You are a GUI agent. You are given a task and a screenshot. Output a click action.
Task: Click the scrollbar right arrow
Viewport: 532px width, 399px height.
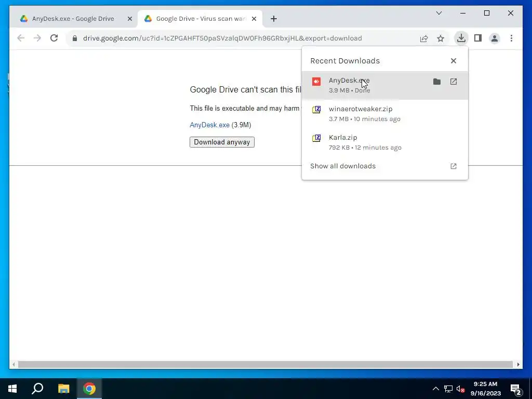click(x=518, y=365)
